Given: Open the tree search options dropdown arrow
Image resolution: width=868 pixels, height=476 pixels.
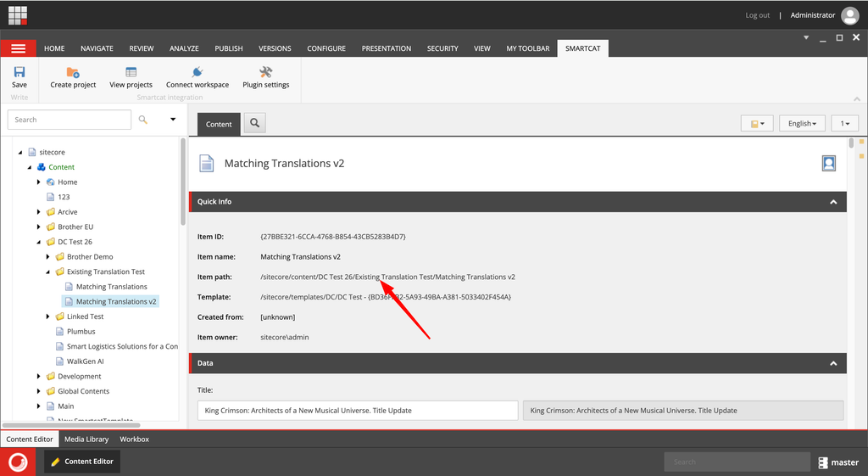Looking at the screenshot, I should (173, 119).
